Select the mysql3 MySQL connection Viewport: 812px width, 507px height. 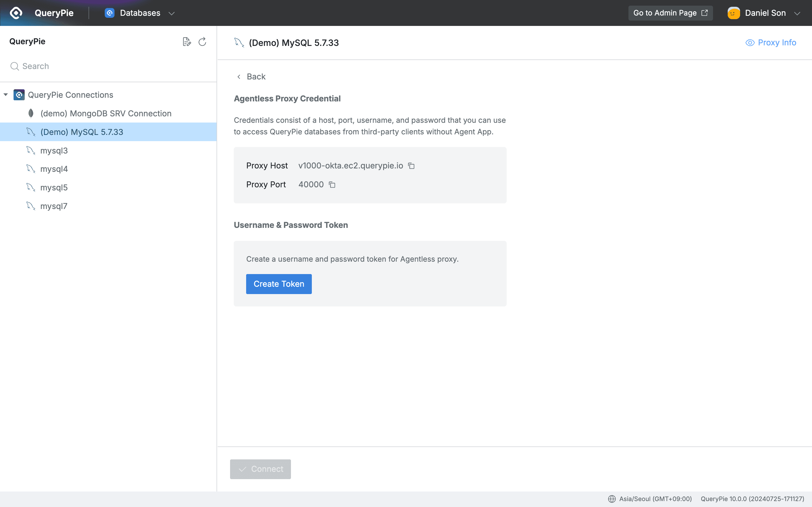tap(54, 150)
